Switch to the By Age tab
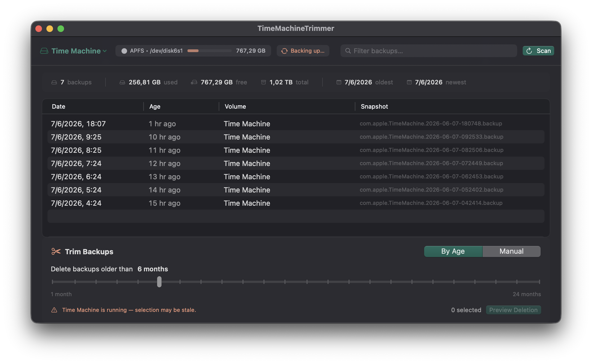Viewport: 592px width, 364px height. pos(453,251)
